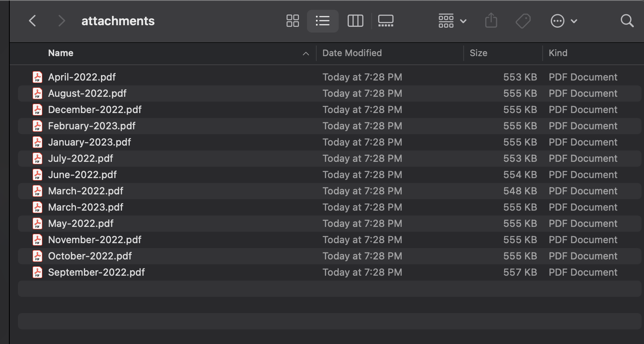Viewport: 644px width, 344px height.
Task: Switch to column view
Action: [355, 21]
